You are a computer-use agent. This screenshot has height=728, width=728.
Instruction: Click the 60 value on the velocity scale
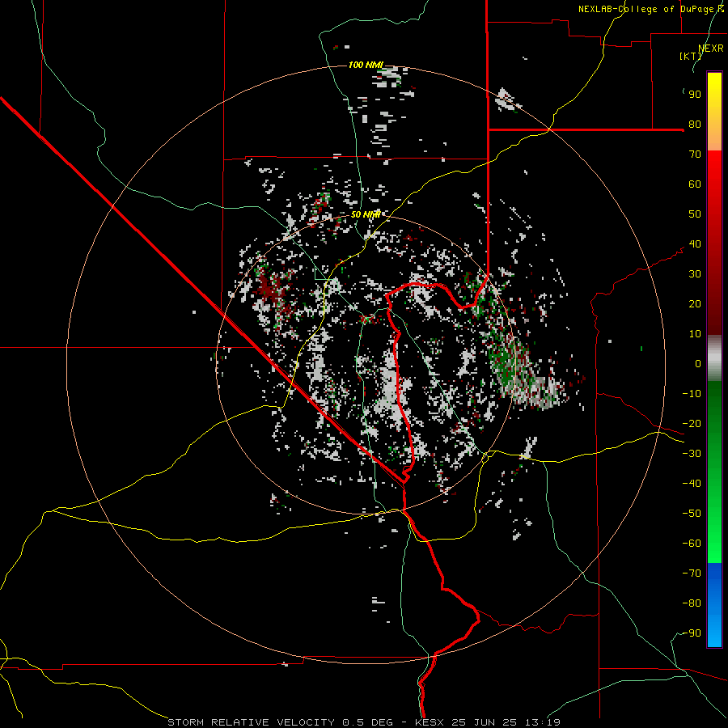click(695, 184)
